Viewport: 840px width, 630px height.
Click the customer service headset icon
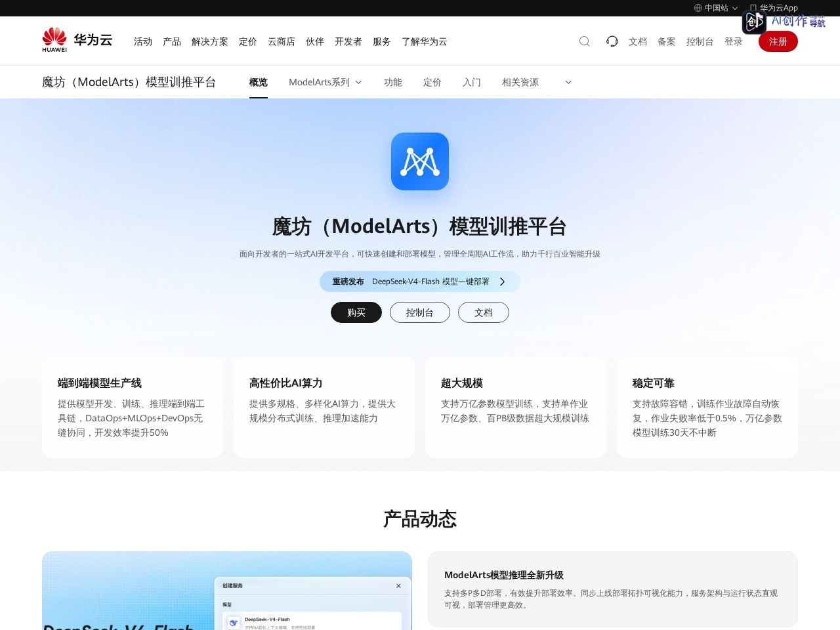[x=612, y=41]
